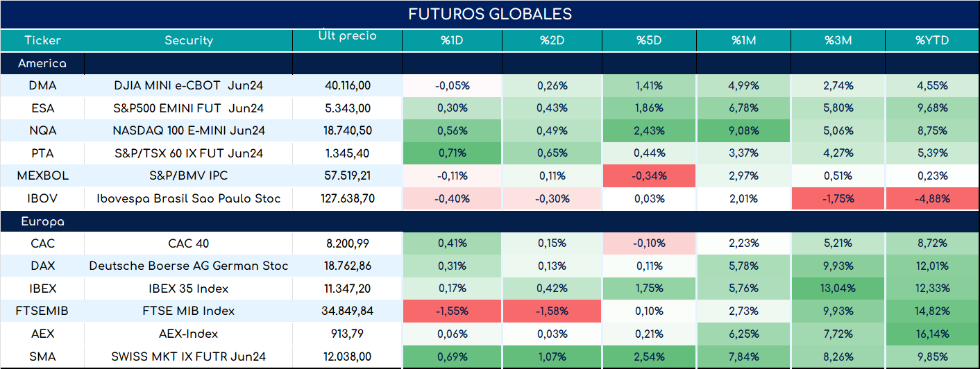980x369 pixels.
Task: Select the red -0,34% MEXBOL cell
Action: [x=650, y=175]
